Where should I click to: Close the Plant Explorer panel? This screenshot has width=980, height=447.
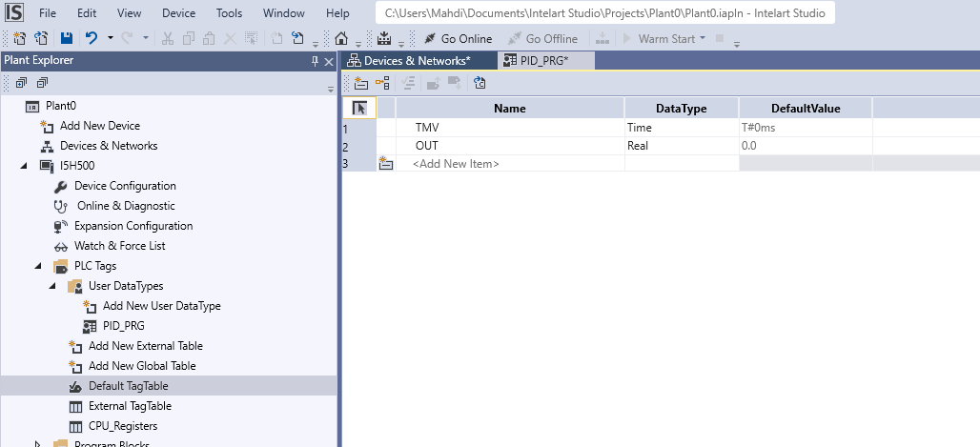click(x=329, y=61)
